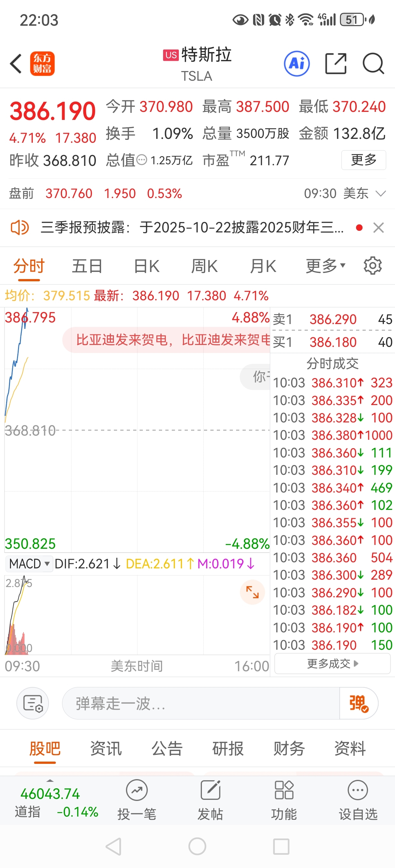Select the 分时 tab
The width and height of the screenshot is (395, 868).
[29, 266]
